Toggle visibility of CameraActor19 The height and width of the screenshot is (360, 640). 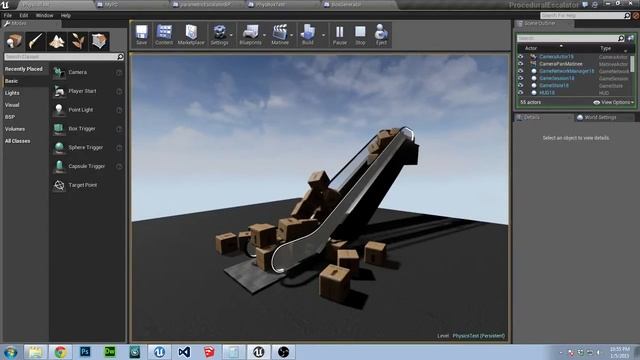pos(520,57)
